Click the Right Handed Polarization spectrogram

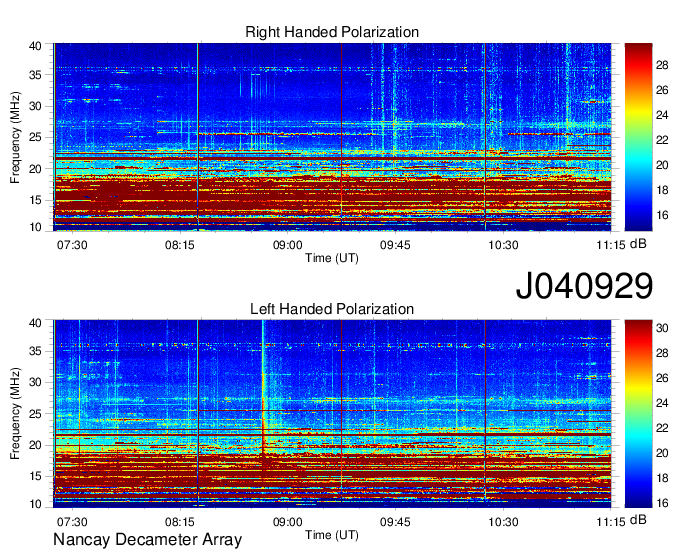pos(332,137)
